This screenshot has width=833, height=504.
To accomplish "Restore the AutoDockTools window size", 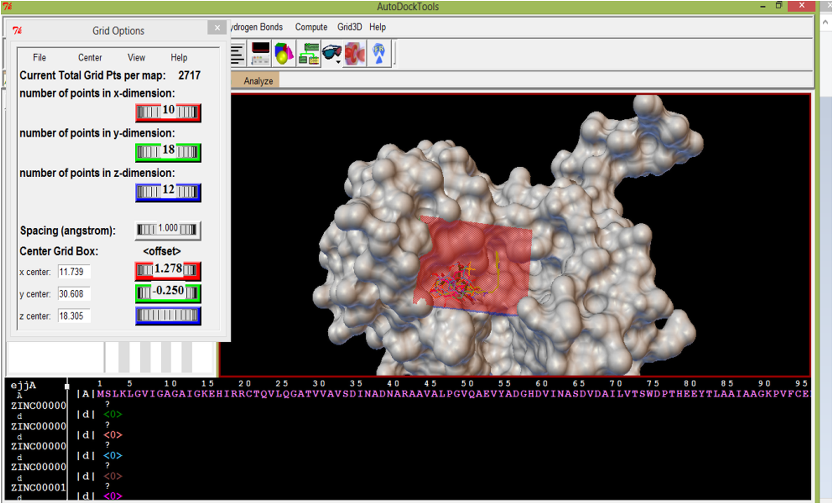I will 779,6.
